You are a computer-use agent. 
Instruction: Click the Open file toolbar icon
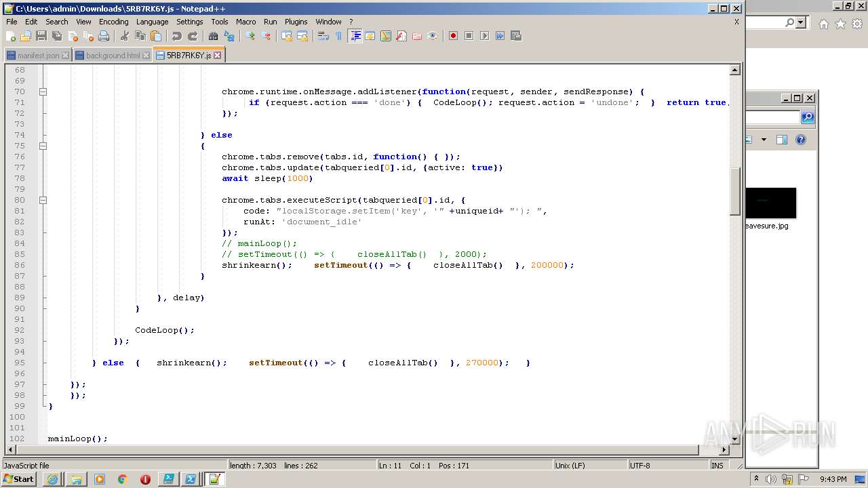pyautogui.click(x=26, y=36)
